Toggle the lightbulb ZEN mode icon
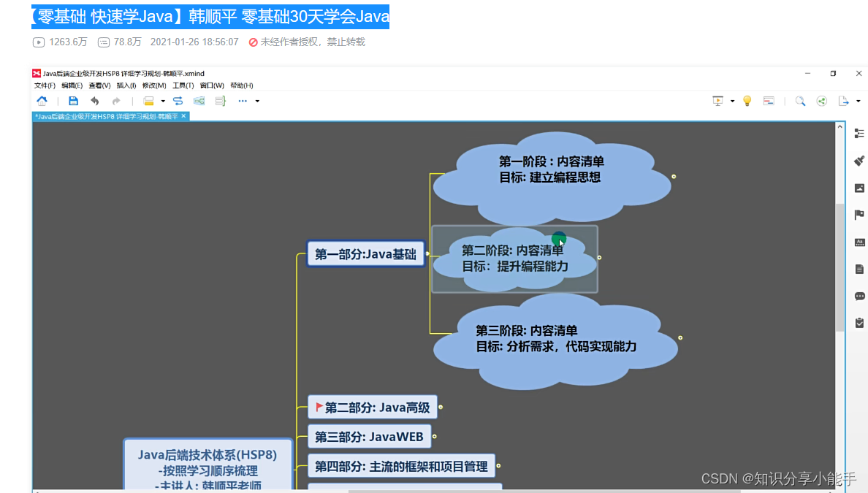 tap(747, 101)
